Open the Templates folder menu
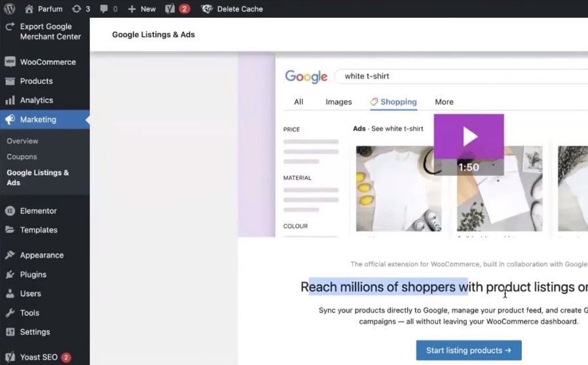Viewport: 588px width, 365px height. coord(38,230)
